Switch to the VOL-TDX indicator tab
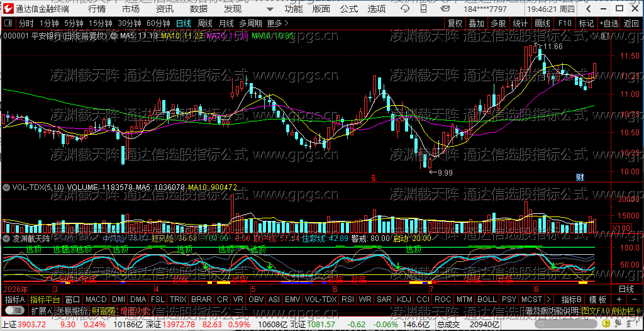The width and height of the screenshot is (644, 331). tap(320, 300)
